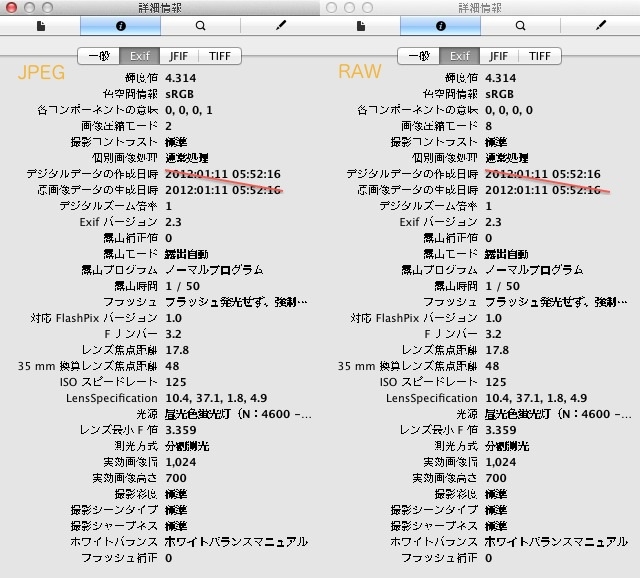Open the document icon tab in JPEG inspector
Viewport: 640px width, 578px height.
point(41,26)
